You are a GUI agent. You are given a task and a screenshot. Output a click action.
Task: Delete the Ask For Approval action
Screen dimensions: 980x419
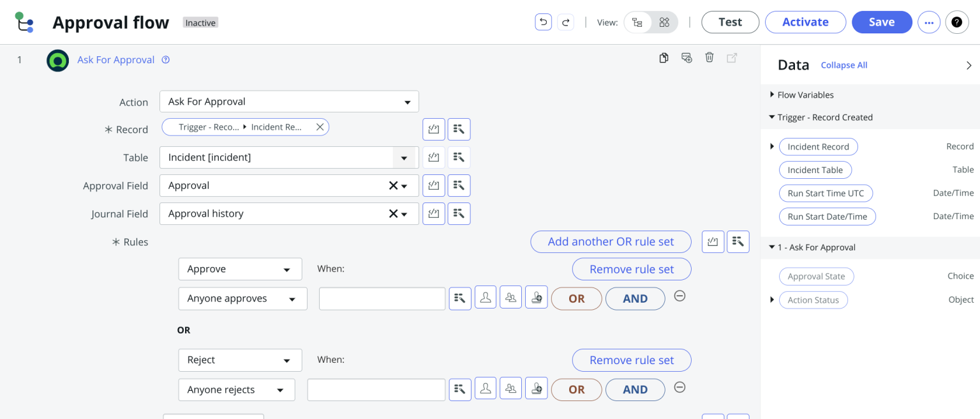click(x=709, y=57)
